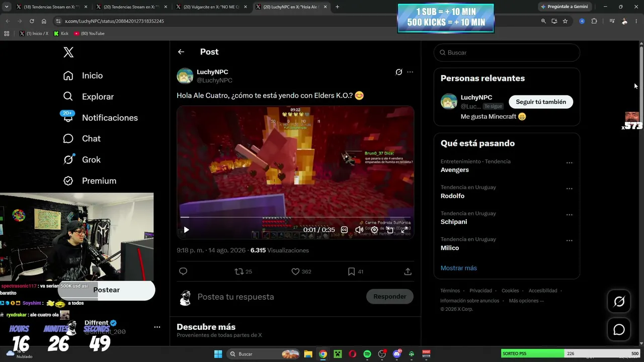
Task: Click the reply icon under the post
Action: (183, 271)
